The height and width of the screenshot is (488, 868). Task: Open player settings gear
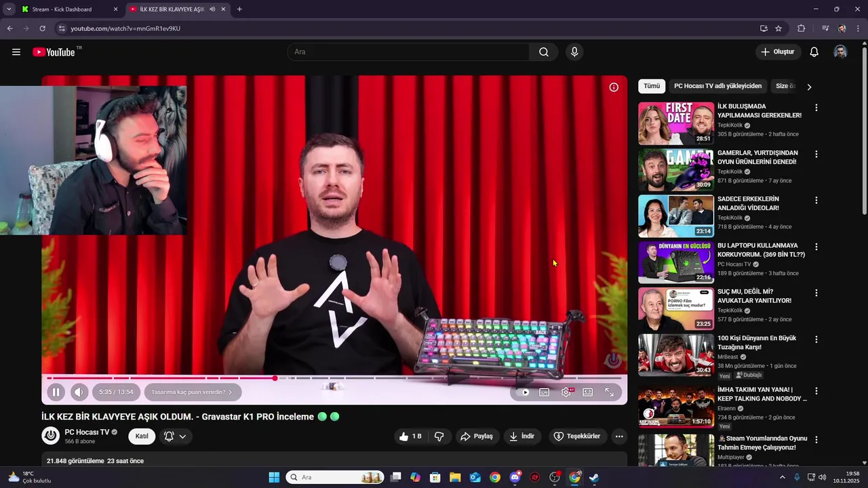coord(566,392)
